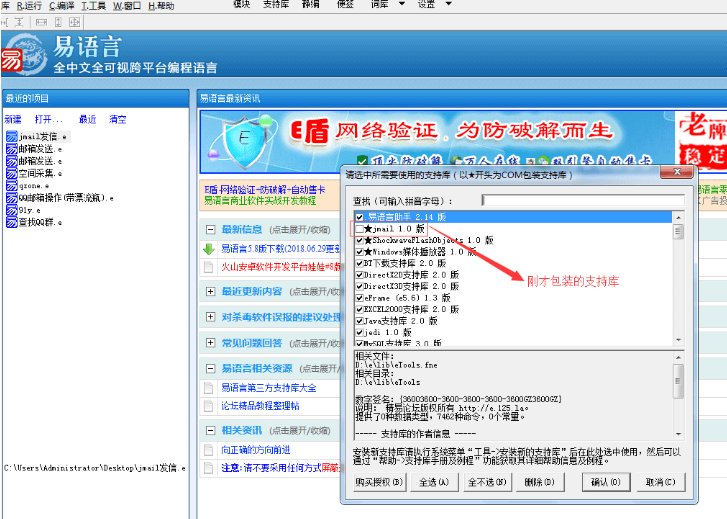
Task: Open the T.工具 menu
Action: (94, 6)
